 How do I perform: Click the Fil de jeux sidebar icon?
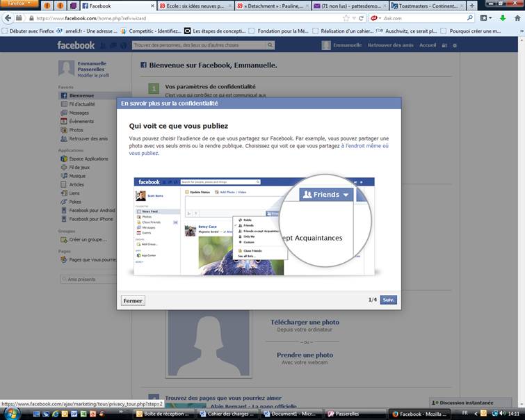(64, 167)
